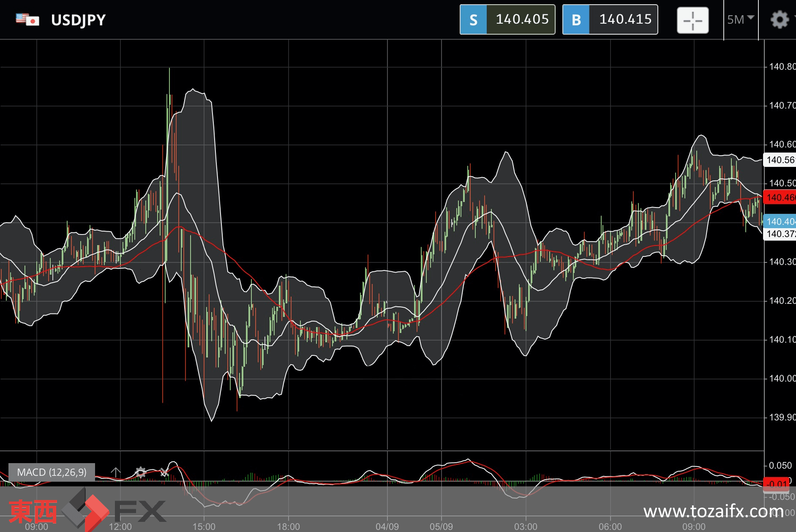Open chart settings gear in top bar
The width and height of the screenshot is (796, 532).
[x=780, y=20]
